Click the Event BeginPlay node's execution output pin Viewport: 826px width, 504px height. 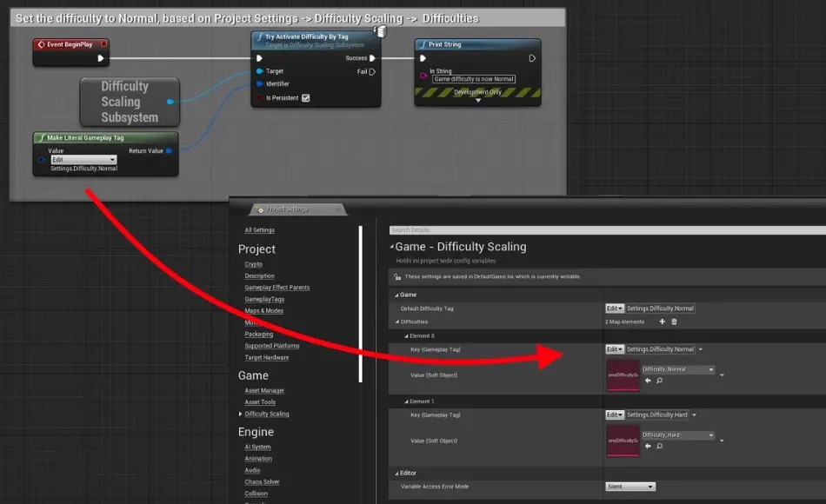tap(101, 58)
